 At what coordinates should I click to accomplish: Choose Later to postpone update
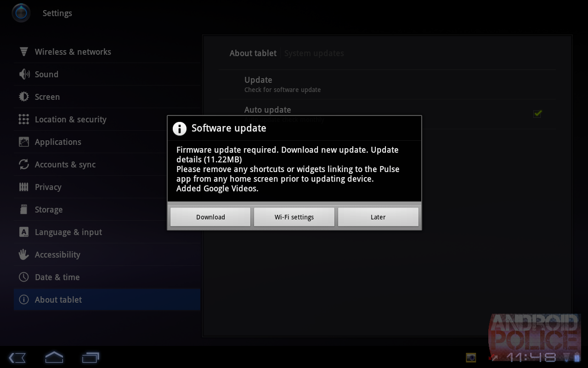378,217
